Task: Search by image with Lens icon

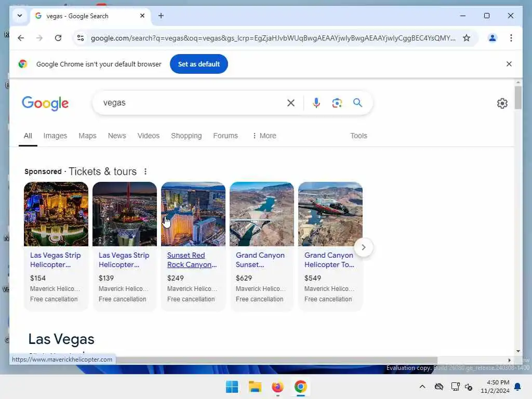Action: point(337,103)
